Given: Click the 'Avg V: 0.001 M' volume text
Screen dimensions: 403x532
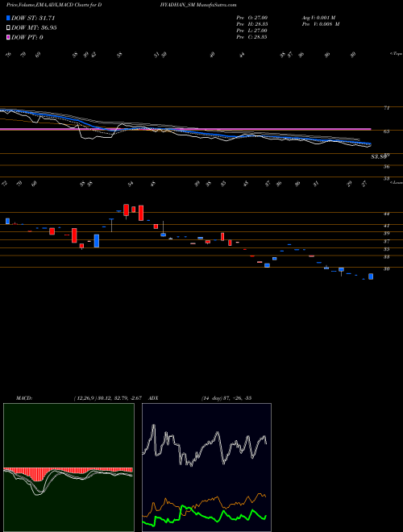Looking at the screenshot, I should point(318,18).
